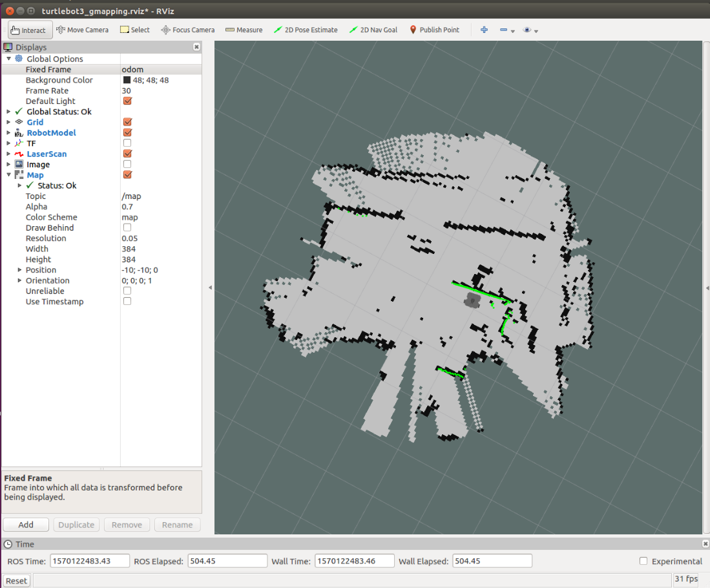
Task: Expand the Position property
Action: pos(19,269)
